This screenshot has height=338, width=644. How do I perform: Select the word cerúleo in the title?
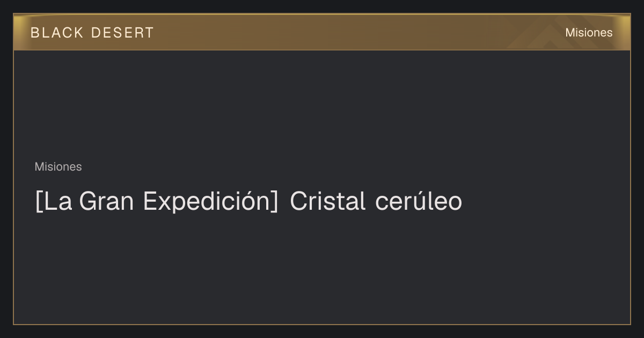[x=419, y=202]
